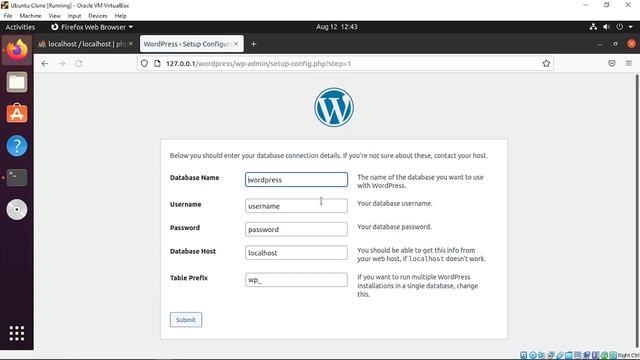
Task: Click the Username input field
Action: click(296, 206)
